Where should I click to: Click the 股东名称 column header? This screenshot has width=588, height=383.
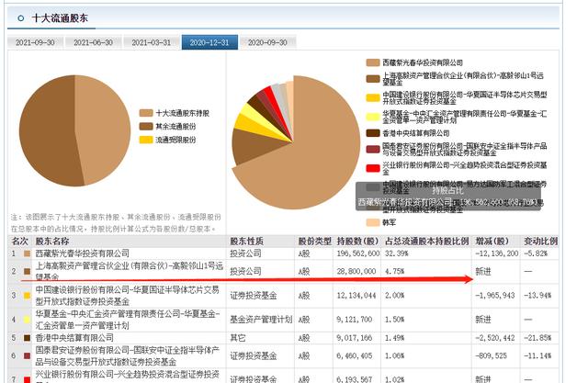(52, 241)
